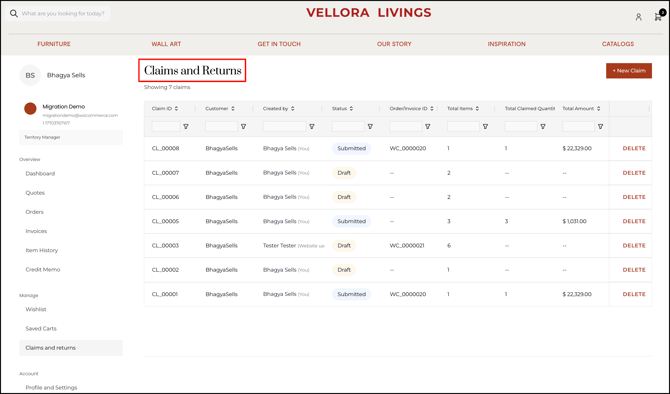The image size is (670, 394).
Task: Open Dashboard in the sidebar
Action: click(x=40, y=173)
